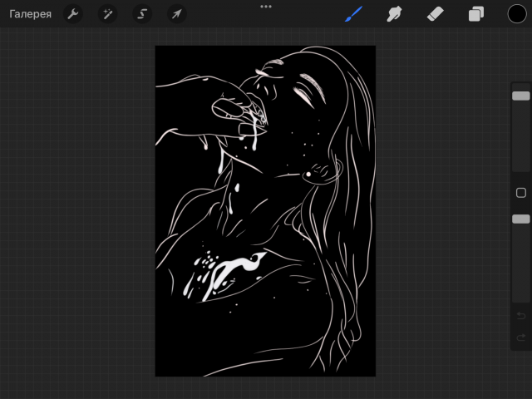Click the brush size slider handle

(521, 96)
